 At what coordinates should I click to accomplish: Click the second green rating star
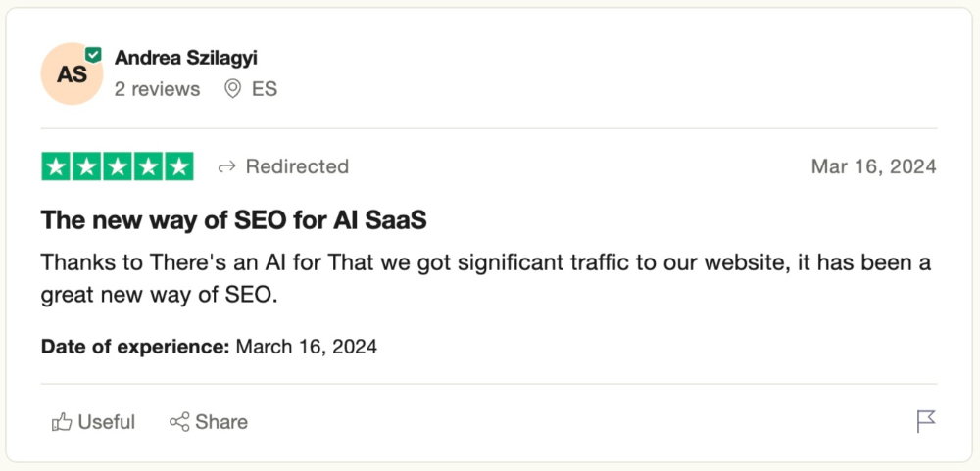click(x=87, y=166)
